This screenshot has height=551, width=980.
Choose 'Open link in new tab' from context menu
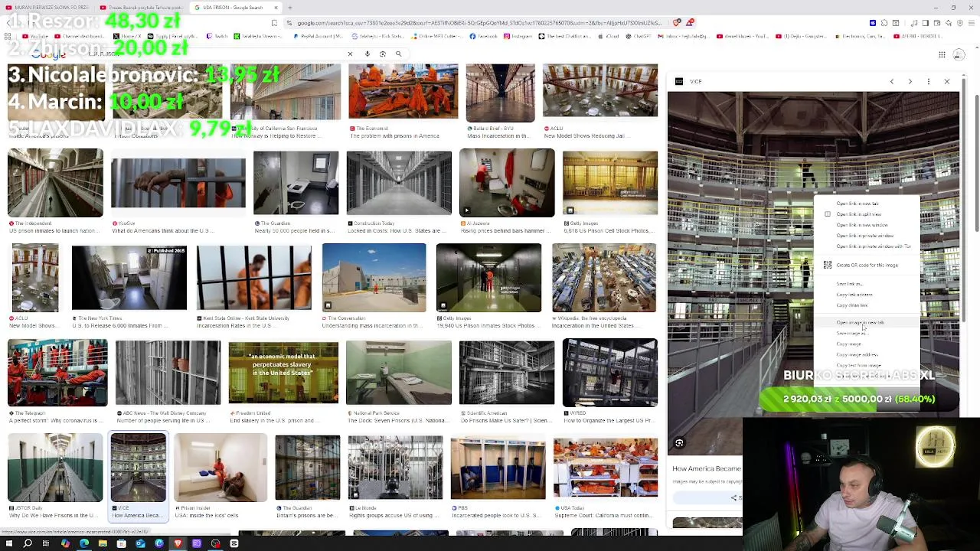click(x=866, y=204)
